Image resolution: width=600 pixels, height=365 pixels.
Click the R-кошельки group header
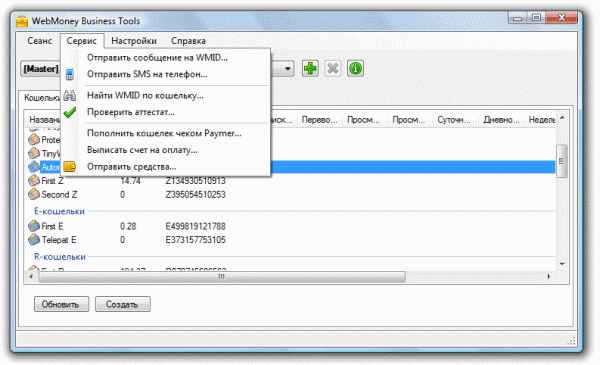60,257
